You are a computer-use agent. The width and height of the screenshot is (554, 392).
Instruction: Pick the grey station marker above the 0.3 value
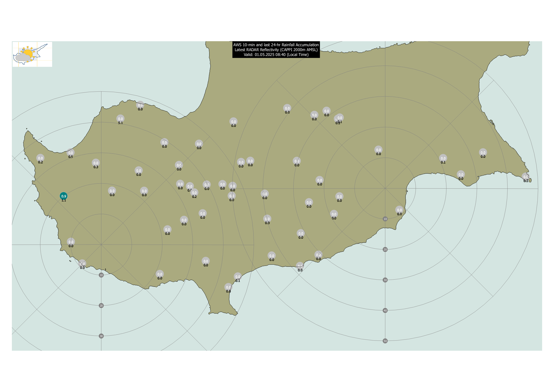point(96,163)
